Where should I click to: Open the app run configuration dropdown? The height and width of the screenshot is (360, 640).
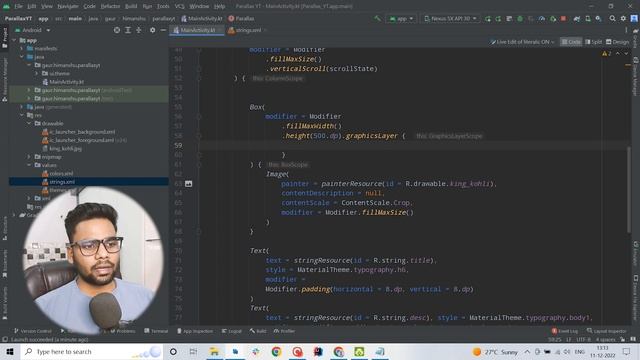tap(401, 18)
